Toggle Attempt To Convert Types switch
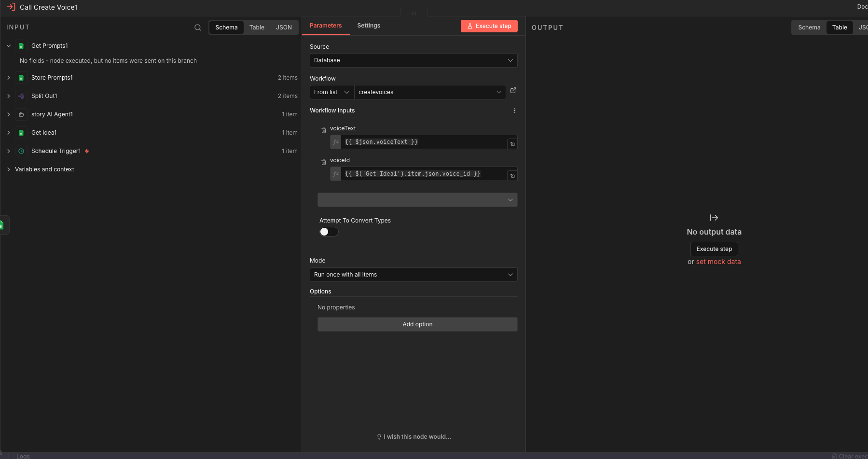The height and width of the screenshot is (459, 868). (x=329, y=232)
